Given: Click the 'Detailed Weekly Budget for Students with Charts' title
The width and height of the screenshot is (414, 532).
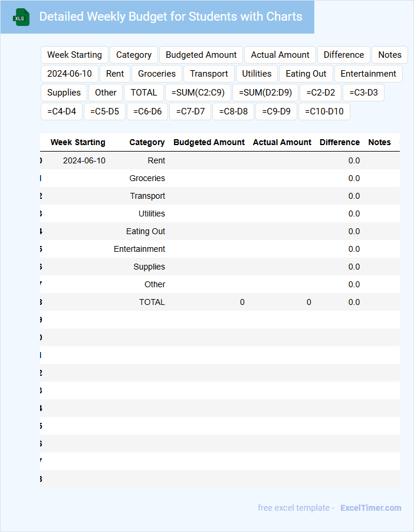Looking at the screenshot, I should [x=170, y=17].
